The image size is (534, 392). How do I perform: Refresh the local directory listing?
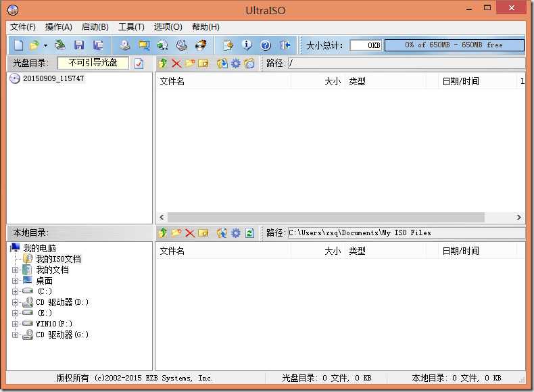[x=249, y=233]
